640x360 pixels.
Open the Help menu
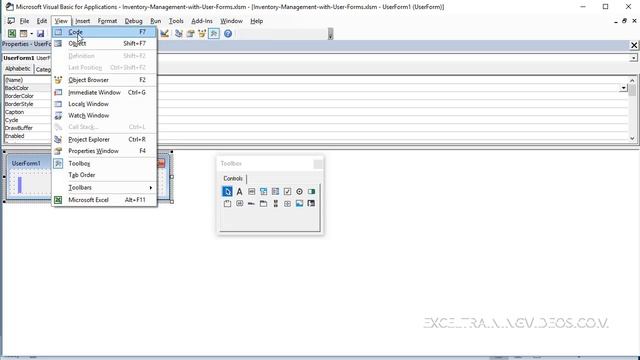click(256, 21)
